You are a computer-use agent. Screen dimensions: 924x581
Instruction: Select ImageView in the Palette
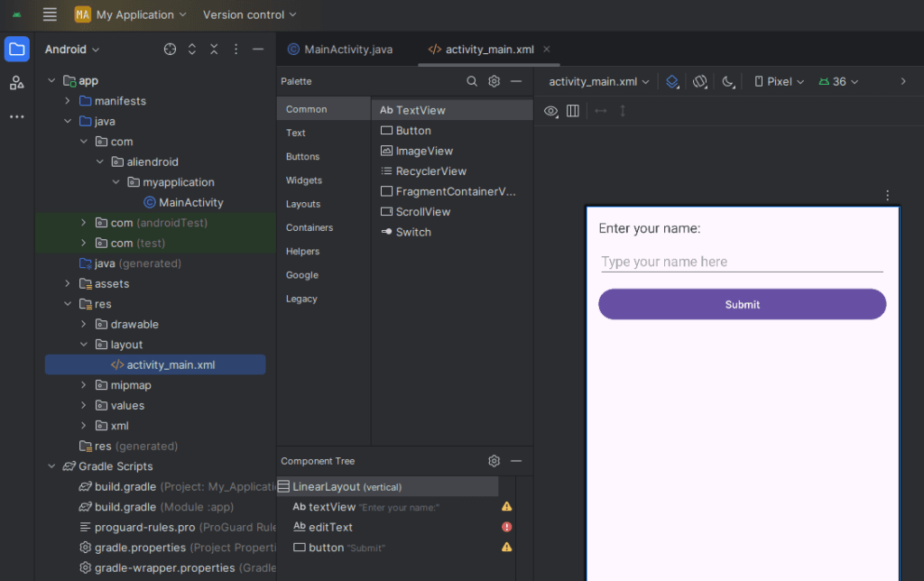point(452,151)
